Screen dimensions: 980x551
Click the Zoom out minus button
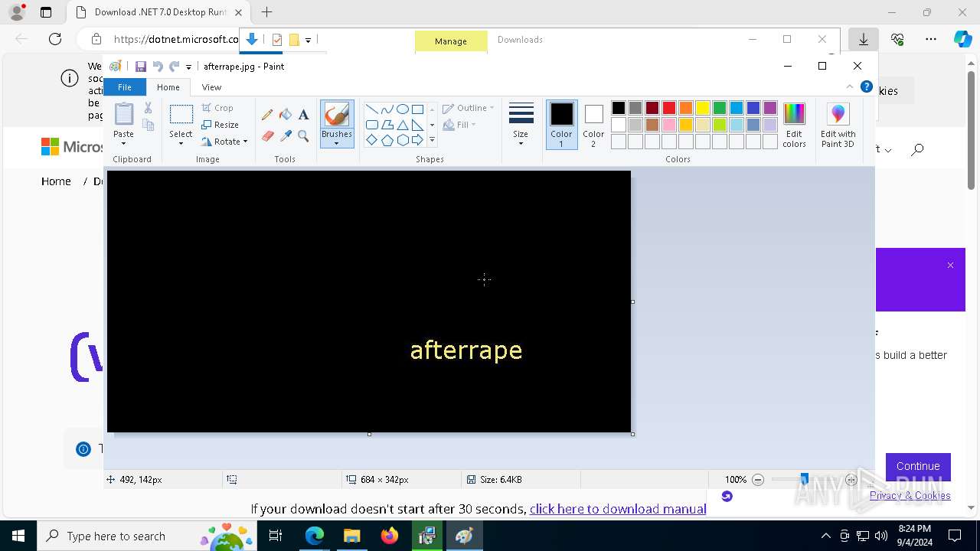[x=758, y=480]
